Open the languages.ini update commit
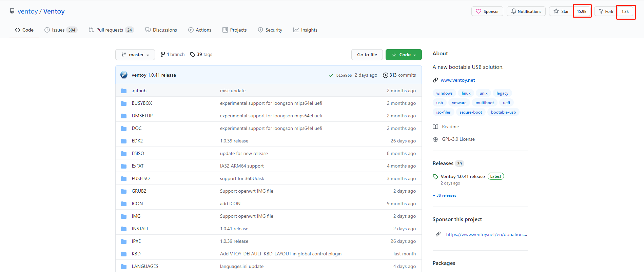 click(x=242, y=266)
